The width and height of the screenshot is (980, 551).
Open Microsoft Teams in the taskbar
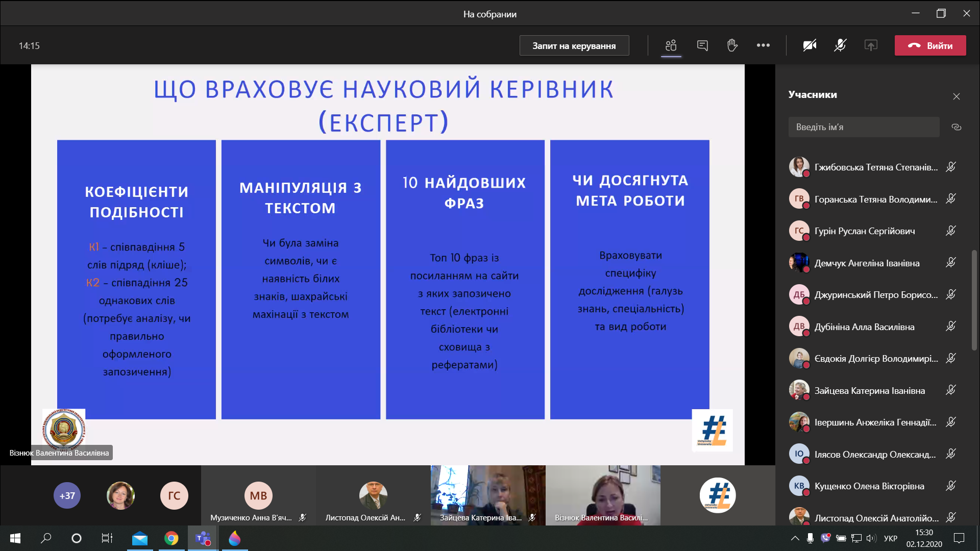[203, 538]
